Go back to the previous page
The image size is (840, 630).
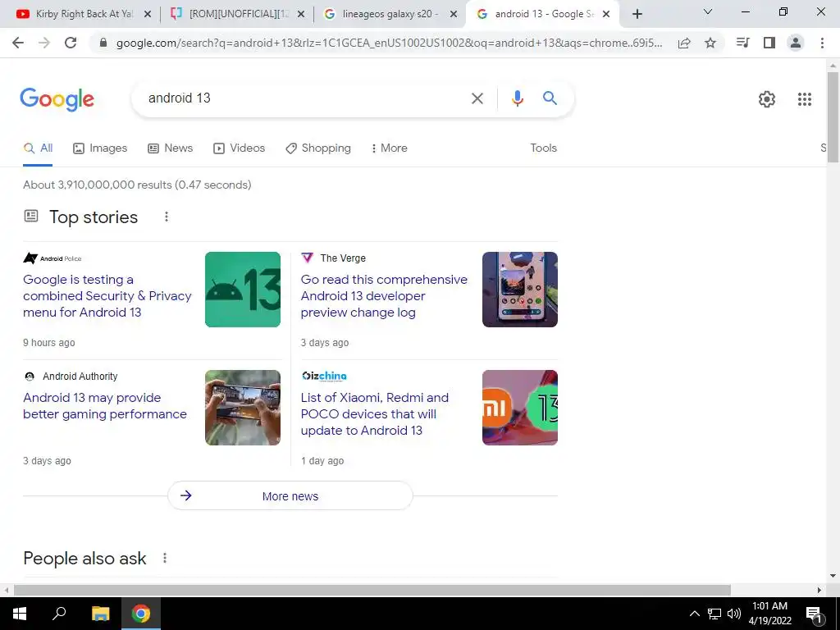18,43
